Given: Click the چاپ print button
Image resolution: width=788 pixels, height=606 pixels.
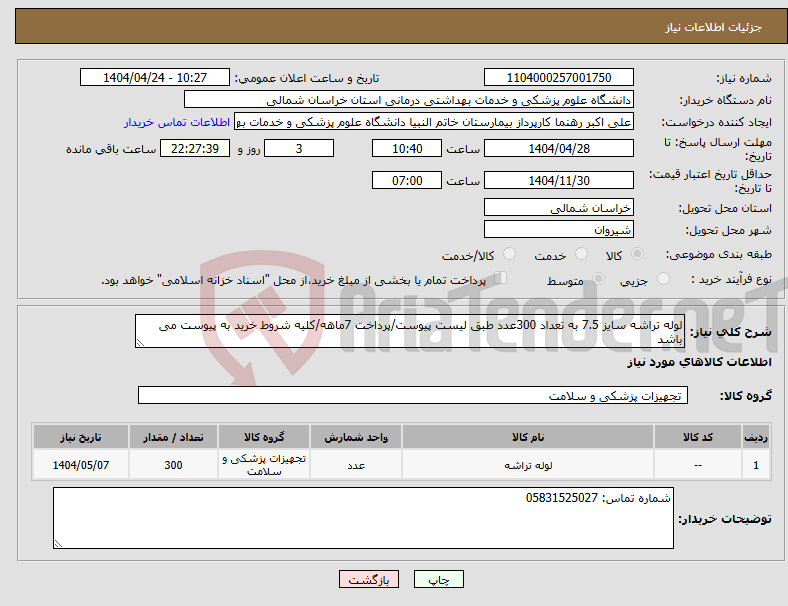Looking at the screenshot, I should (439, 579).
